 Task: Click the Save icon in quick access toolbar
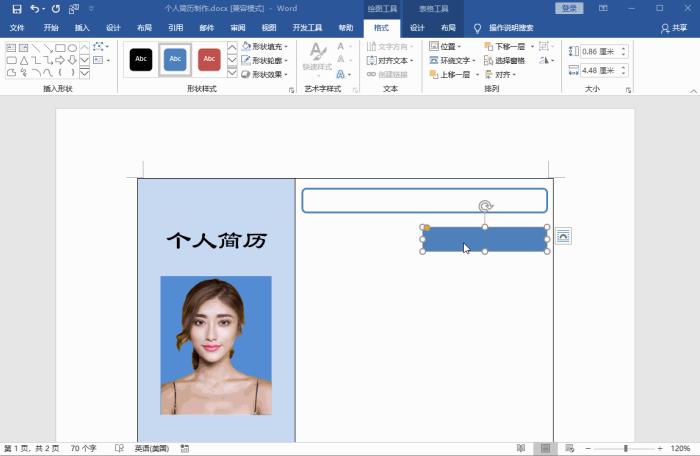[16, 8]
